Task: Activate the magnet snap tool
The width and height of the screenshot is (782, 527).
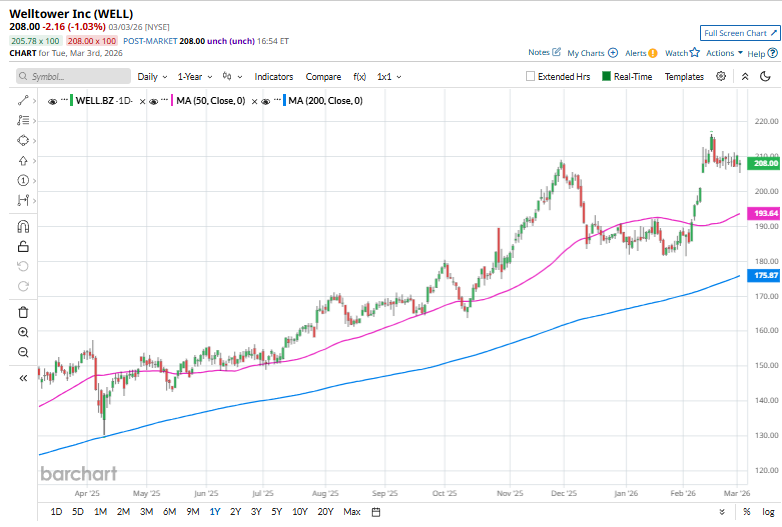Action: (23, 227)
